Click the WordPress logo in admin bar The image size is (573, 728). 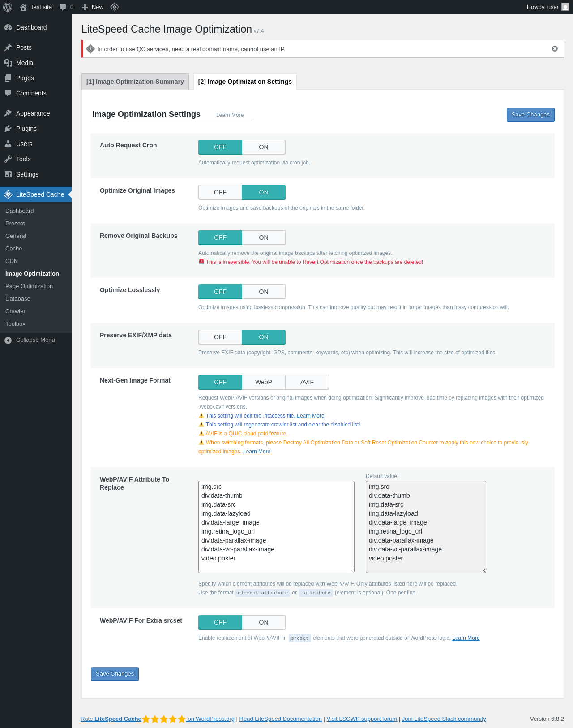pos(8,7)
